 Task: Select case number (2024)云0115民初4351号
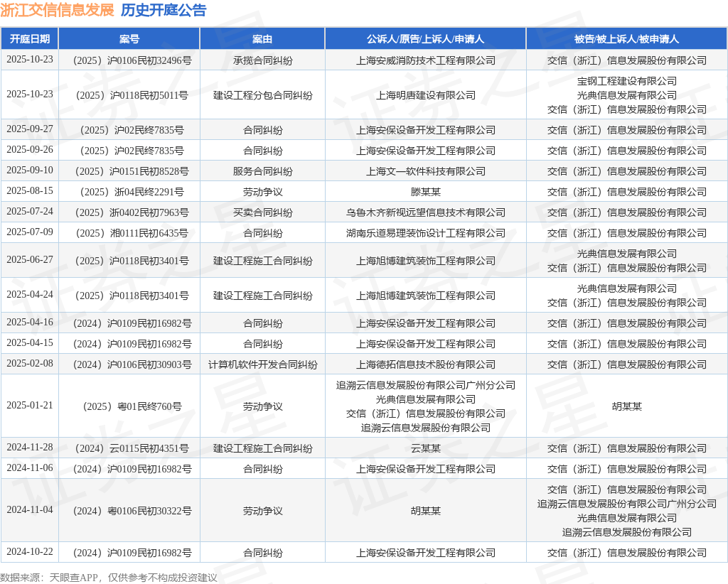click(132, 448)
